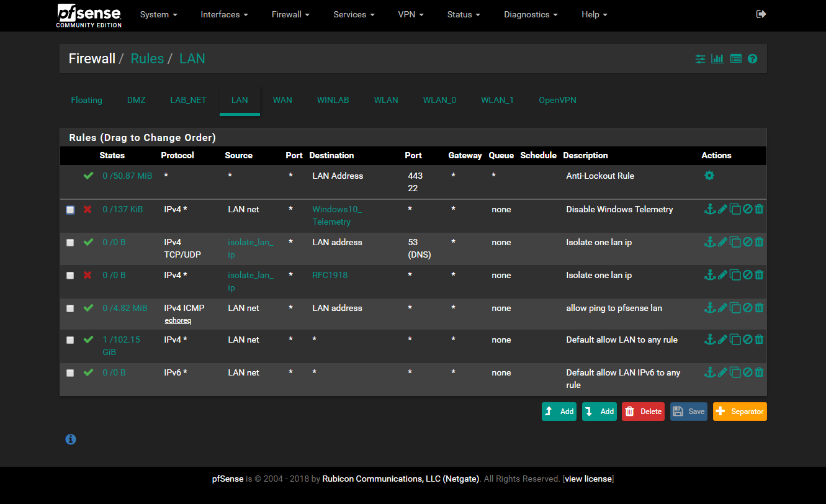Screen dimensions: 826x504
Task: Tick the Default allow LAN IPv6 rule checkbox
Action: (70, 373)
